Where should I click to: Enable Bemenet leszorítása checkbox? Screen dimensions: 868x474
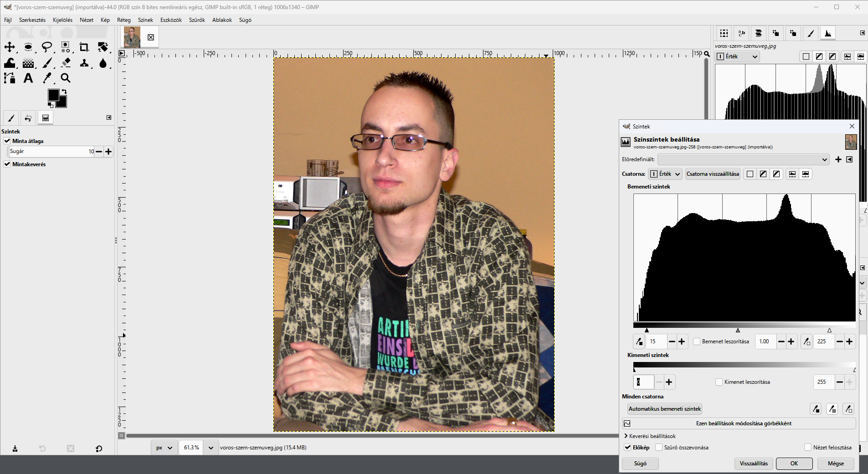point(697,341)
